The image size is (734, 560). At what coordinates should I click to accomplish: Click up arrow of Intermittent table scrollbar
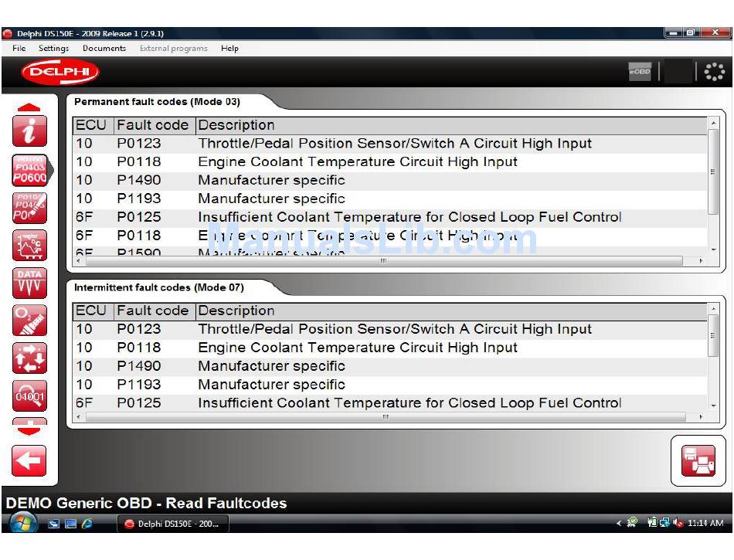[713, 309]
